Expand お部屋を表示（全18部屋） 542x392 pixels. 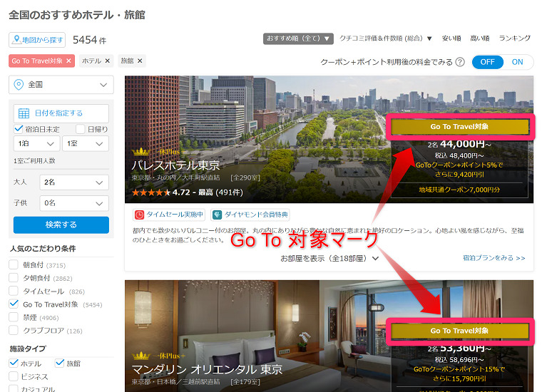click(x=329, y=258)
